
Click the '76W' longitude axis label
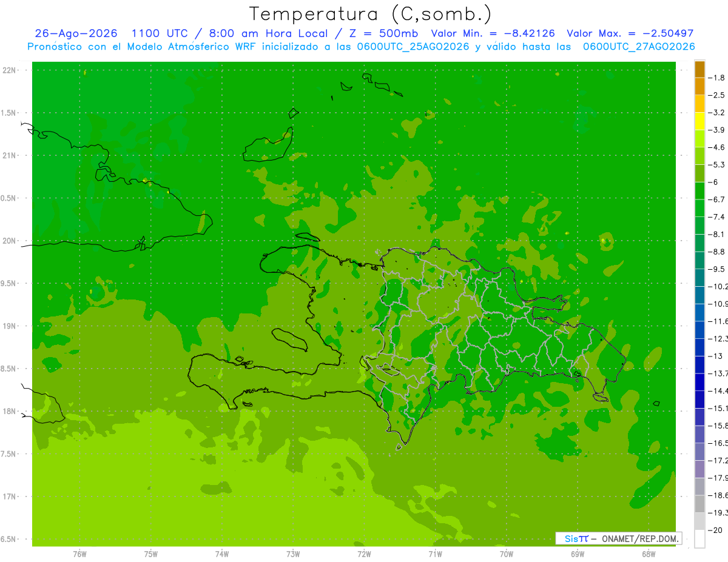79,554
